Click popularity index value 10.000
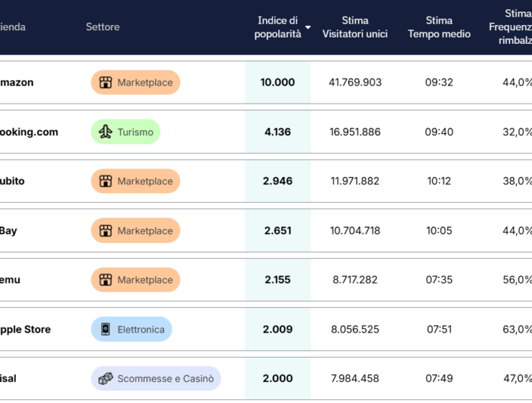Screen dimensions: 532x403 click(x=278, y=83)
